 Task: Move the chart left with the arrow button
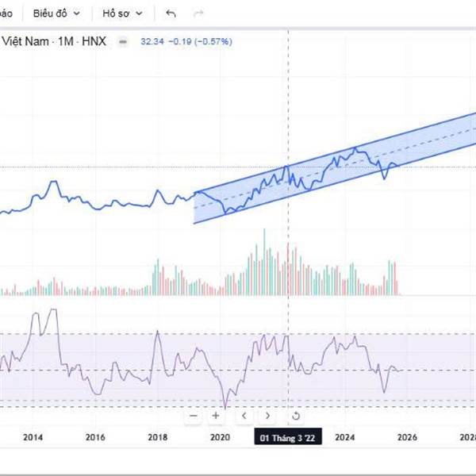[244, 416]
